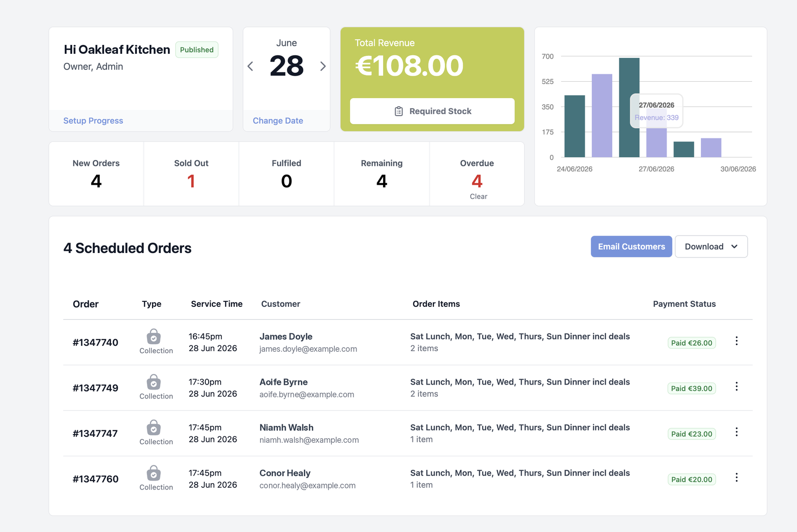The image size is (797, 532).
Task: Go to previous date with left chevron
Action: (250, 66)
